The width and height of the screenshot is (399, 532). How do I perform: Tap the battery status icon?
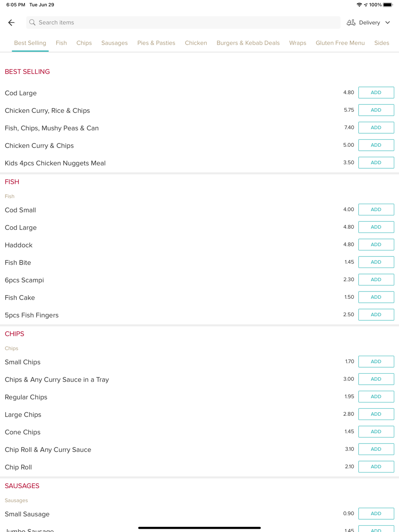tap(388, 5)
